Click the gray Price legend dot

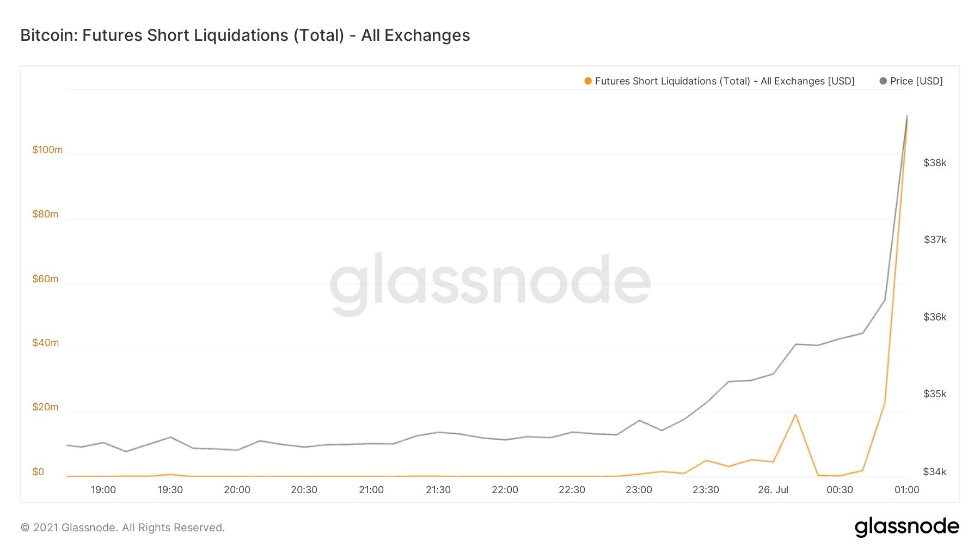pos(883,81)
